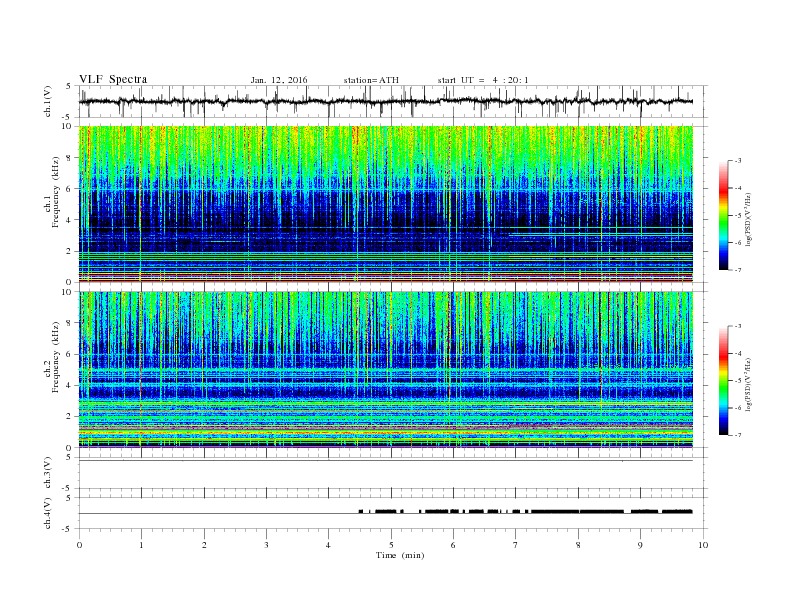
Task: Click the "VLF Spectra" plot title
Action: coord(113,79)
